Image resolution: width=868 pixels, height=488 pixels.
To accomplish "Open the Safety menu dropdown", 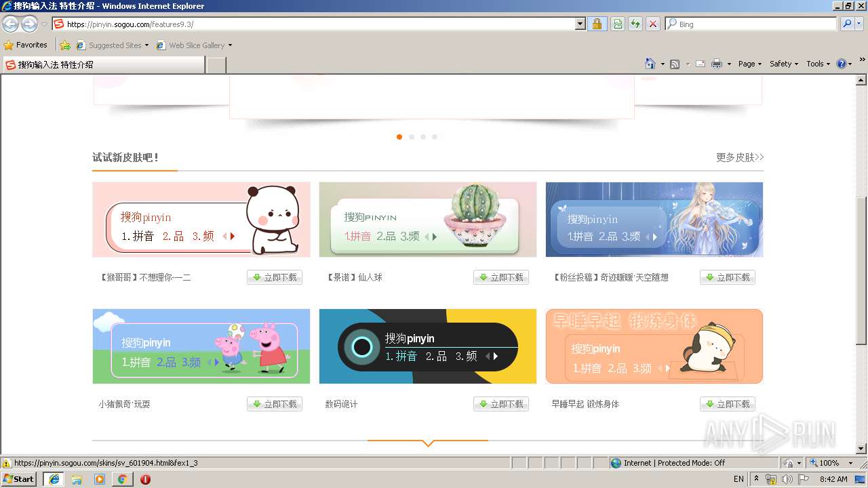I will 784,64.
